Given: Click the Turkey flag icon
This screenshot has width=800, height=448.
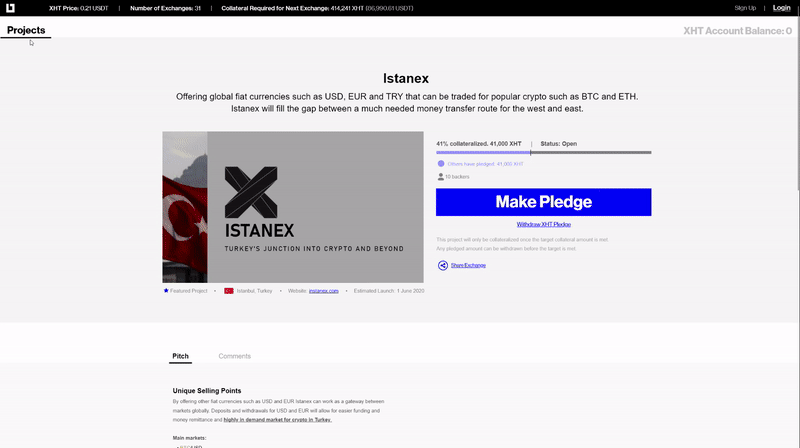Looking at the screenshot, I should 229,291.
